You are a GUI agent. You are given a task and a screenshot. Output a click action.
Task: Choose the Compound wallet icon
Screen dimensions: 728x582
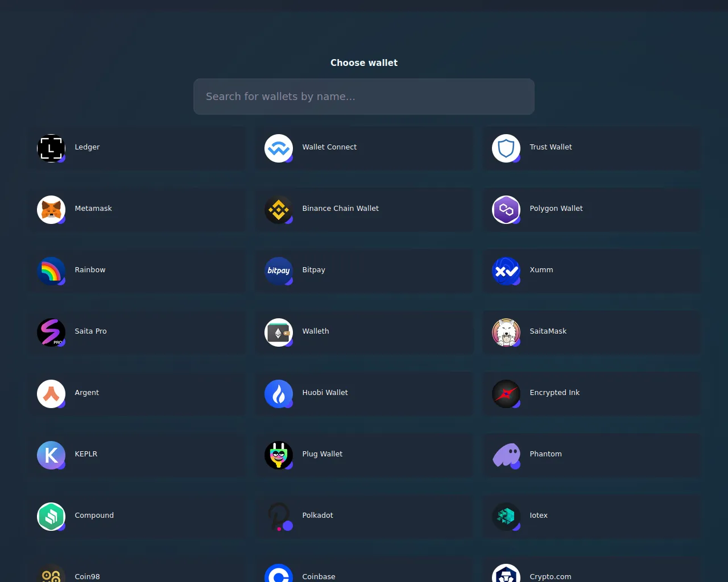[x=51, y=517]
